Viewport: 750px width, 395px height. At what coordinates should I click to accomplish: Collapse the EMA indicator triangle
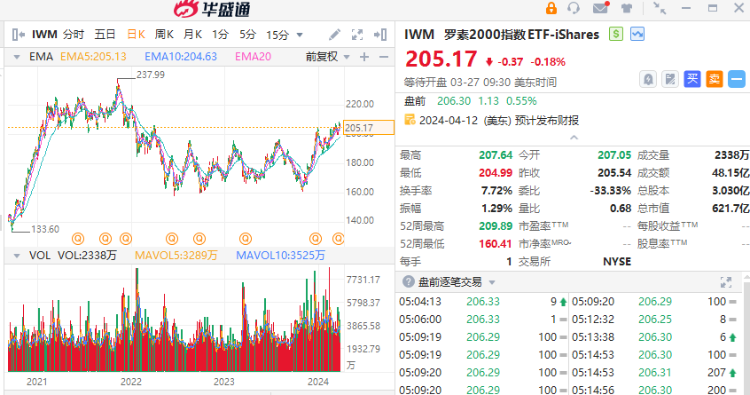pos(17,57)
